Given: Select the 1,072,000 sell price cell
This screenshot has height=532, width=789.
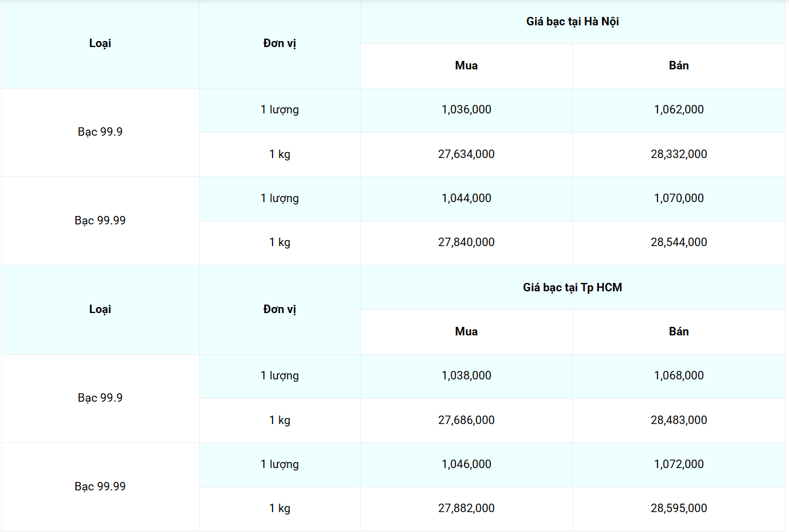Looking at the screenshot, I should coord(679,464).
